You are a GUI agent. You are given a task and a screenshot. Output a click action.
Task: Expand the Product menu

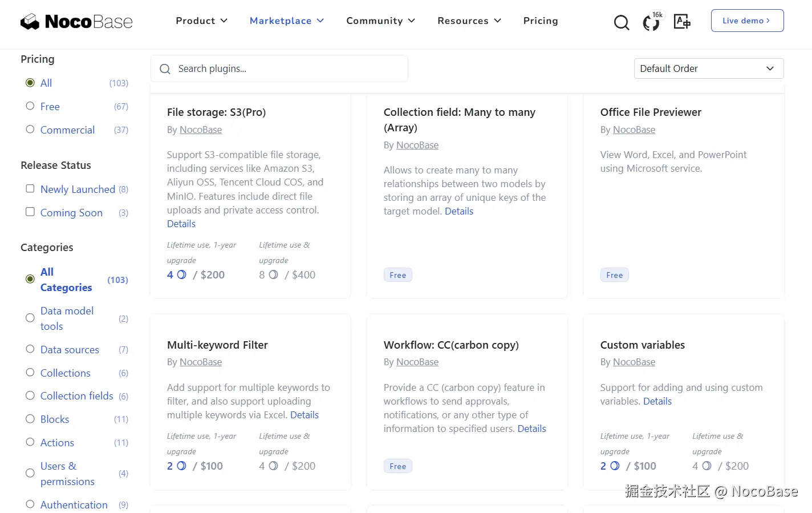coord(201,21)
